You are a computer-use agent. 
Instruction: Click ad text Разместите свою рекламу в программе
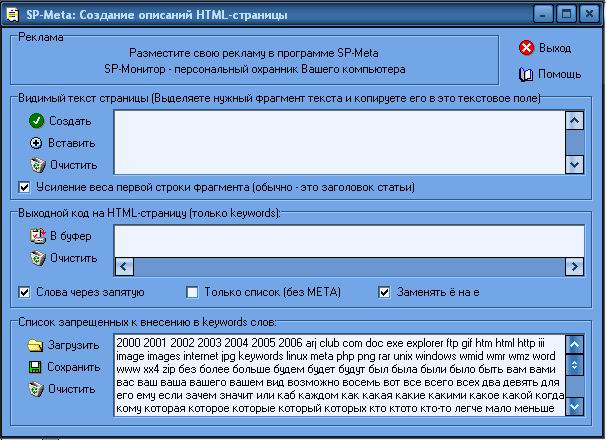coord(254,53)
